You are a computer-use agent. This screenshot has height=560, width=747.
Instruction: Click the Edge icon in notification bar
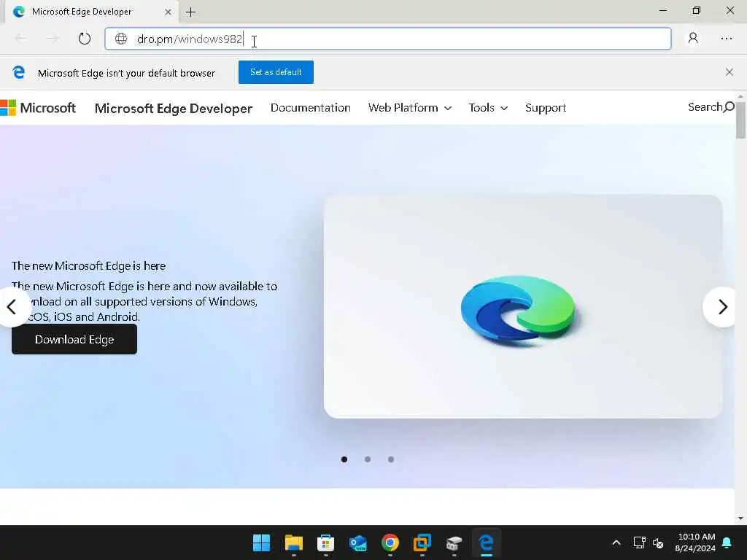coord(18,72)
